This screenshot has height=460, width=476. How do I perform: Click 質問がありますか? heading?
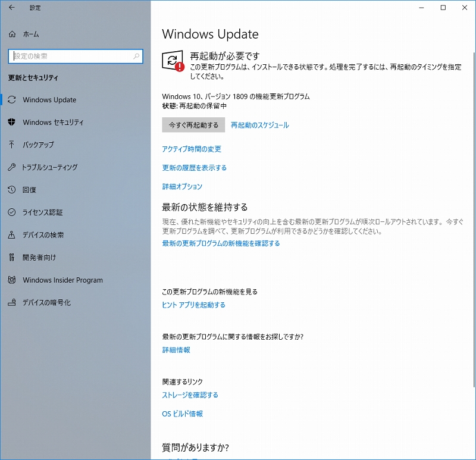(196, 448)
